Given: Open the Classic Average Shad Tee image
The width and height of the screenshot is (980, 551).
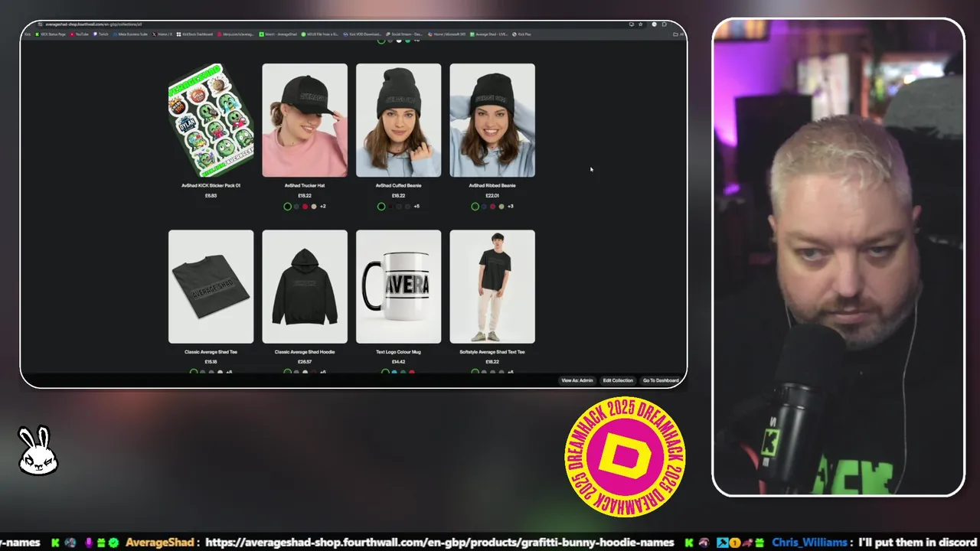Looking at the screenshot, I should click(x=211, y=286).
